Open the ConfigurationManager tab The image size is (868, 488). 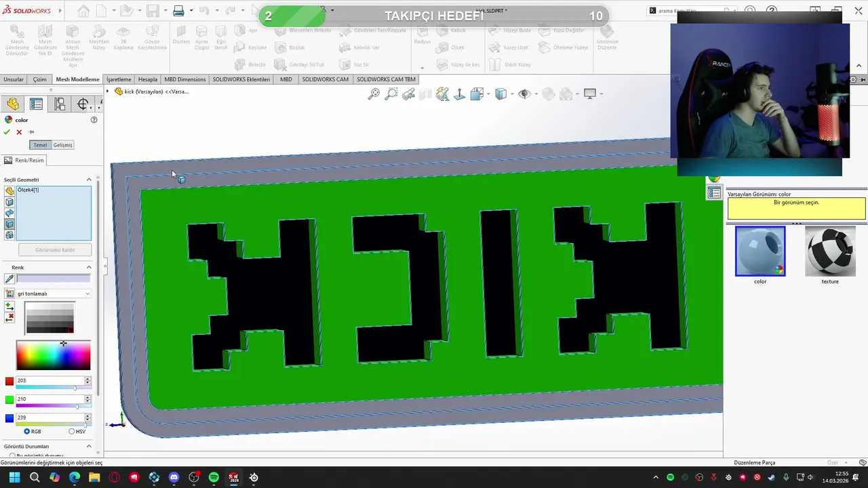[60, 104]
